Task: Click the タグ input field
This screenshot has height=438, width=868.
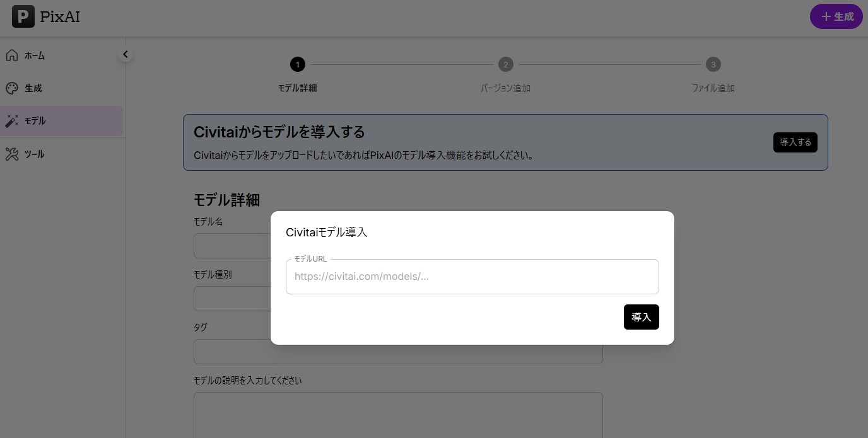Action: coord(398,352)
